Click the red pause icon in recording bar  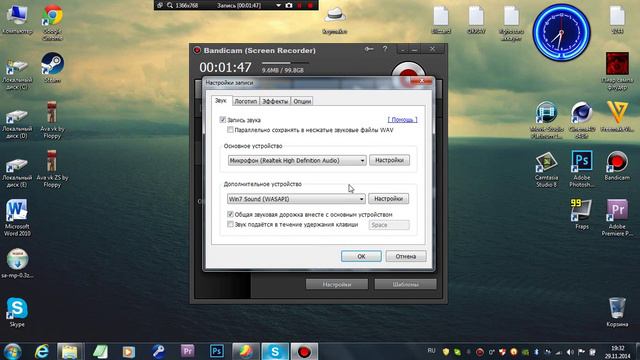(300, 5)
